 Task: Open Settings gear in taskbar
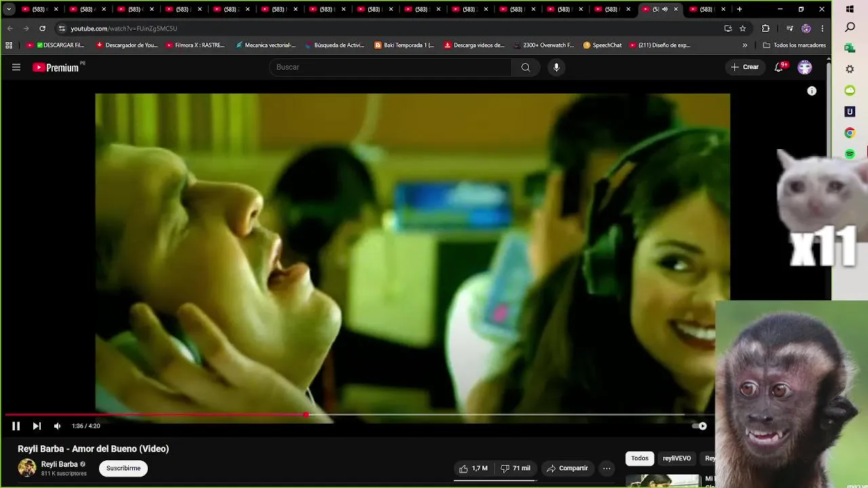[850, 69]
